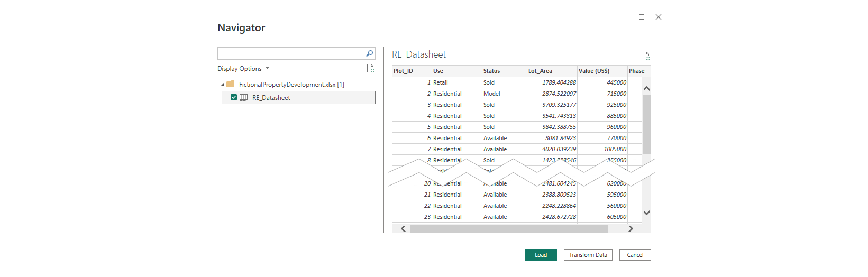The height and width of the screenshot is (277, 868).
Task: Click the horizontal scrollbar under the preview
Action: tap(508, 229)
